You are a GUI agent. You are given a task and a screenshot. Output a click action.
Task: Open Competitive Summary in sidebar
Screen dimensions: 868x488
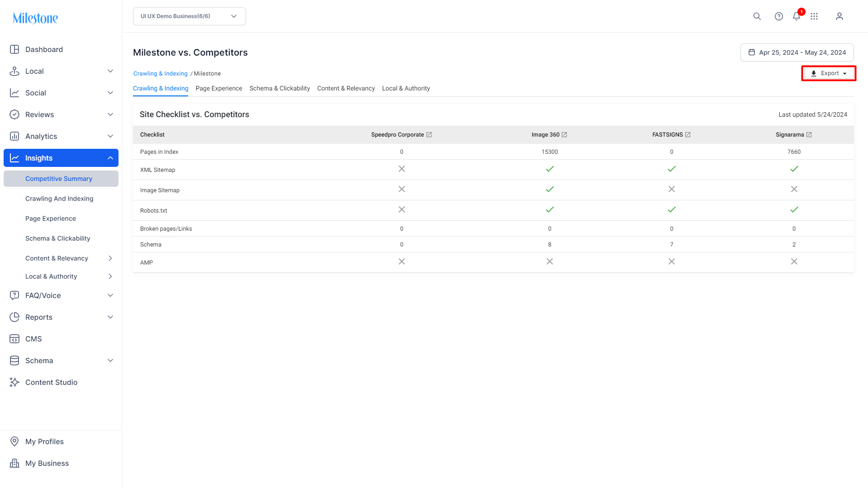pos(61,179)
